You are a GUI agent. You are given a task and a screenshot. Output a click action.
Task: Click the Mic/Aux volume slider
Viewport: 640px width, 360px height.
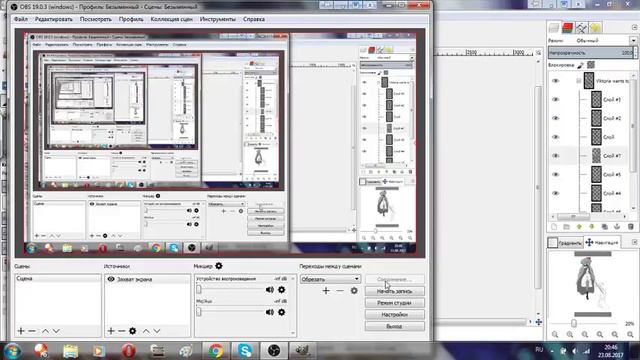[x=229, y=312]
